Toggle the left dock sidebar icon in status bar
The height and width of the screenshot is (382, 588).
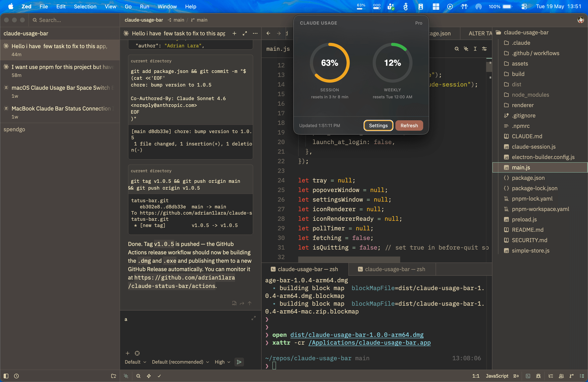click(6, 376)
